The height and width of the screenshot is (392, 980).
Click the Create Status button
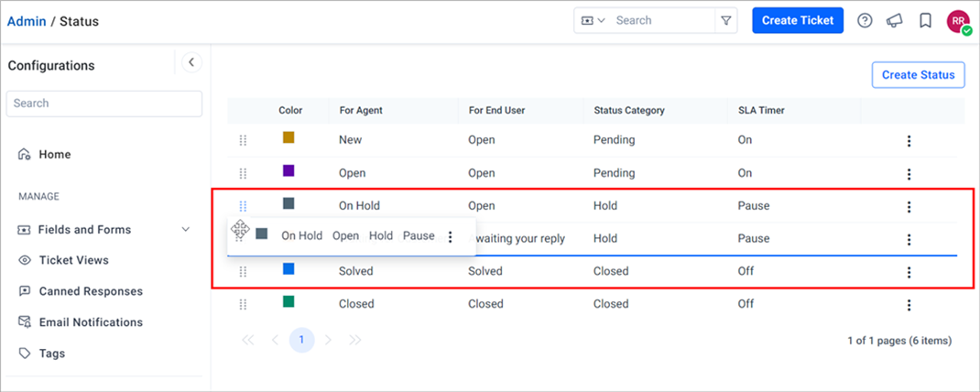[x=918, y=75]
